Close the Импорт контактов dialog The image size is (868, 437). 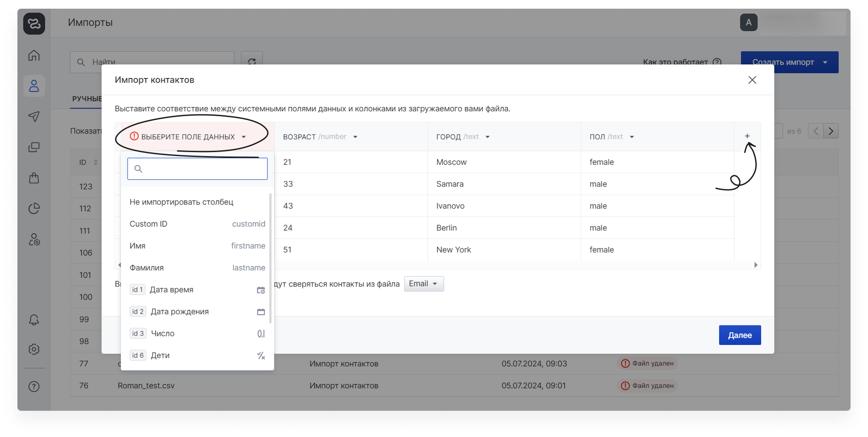(x=752, y=80)
